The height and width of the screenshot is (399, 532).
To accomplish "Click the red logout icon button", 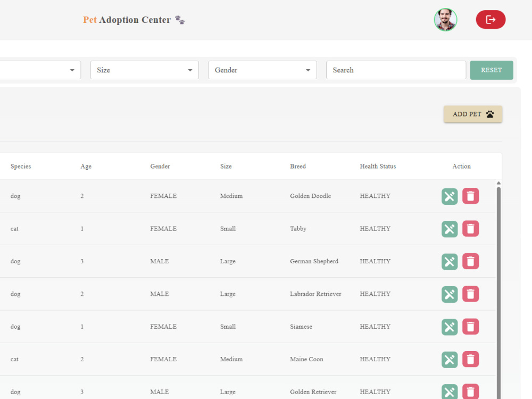I will coord(491,20).
